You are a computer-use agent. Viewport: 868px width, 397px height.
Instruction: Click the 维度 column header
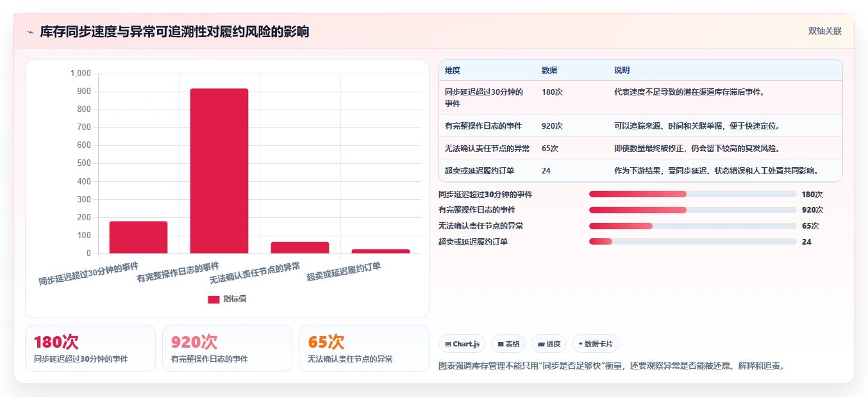(x=453, y=70)
